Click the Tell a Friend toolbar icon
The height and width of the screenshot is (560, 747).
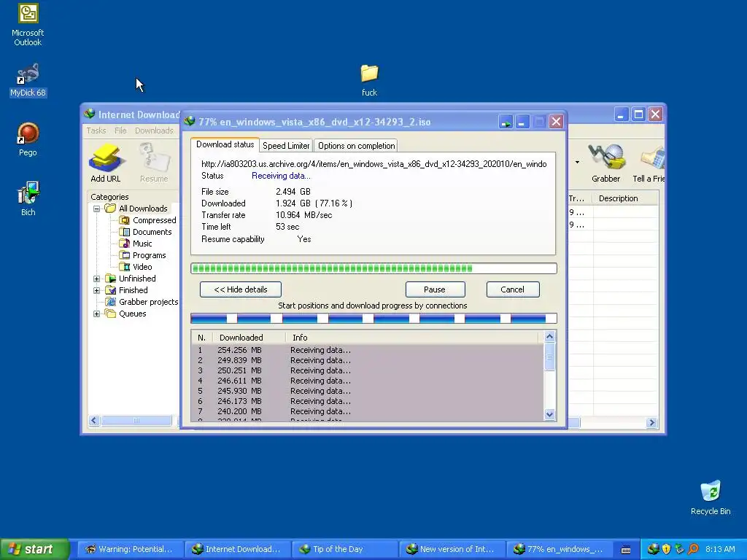pyautogui.click(x=649, y=163)
